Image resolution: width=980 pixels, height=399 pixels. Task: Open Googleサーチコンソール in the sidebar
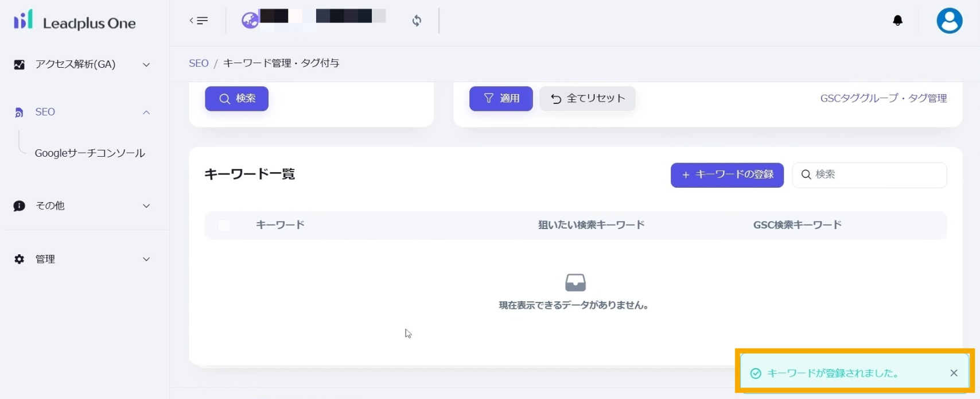click(90, 153)
